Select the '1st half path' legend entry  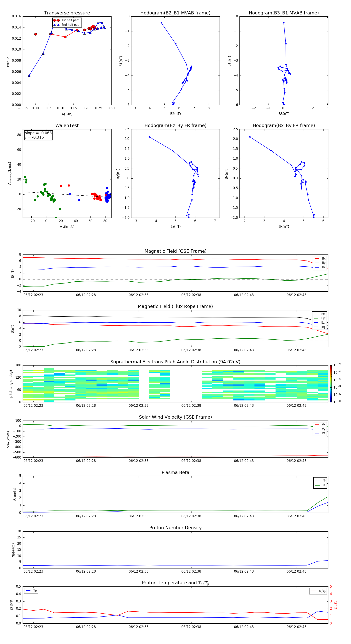click(67, 20)
